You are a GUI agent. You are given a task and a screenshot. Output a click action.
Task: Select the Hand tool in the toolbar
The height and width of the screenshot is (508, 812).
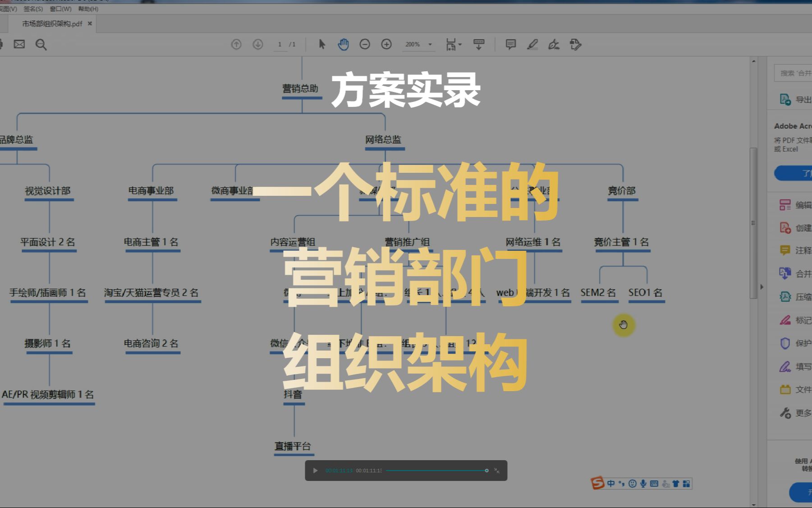343,44
